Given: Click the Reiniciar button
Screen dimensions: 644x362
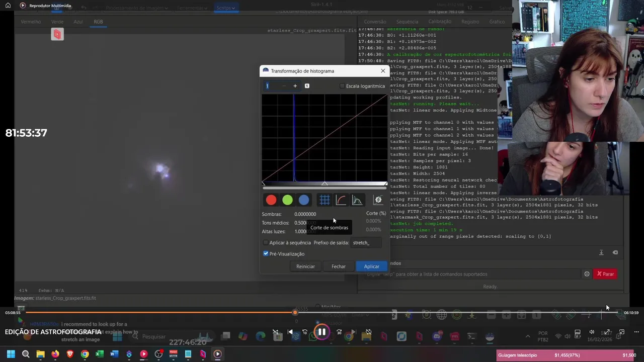Looking at the screenshot, I should point(305,266).
